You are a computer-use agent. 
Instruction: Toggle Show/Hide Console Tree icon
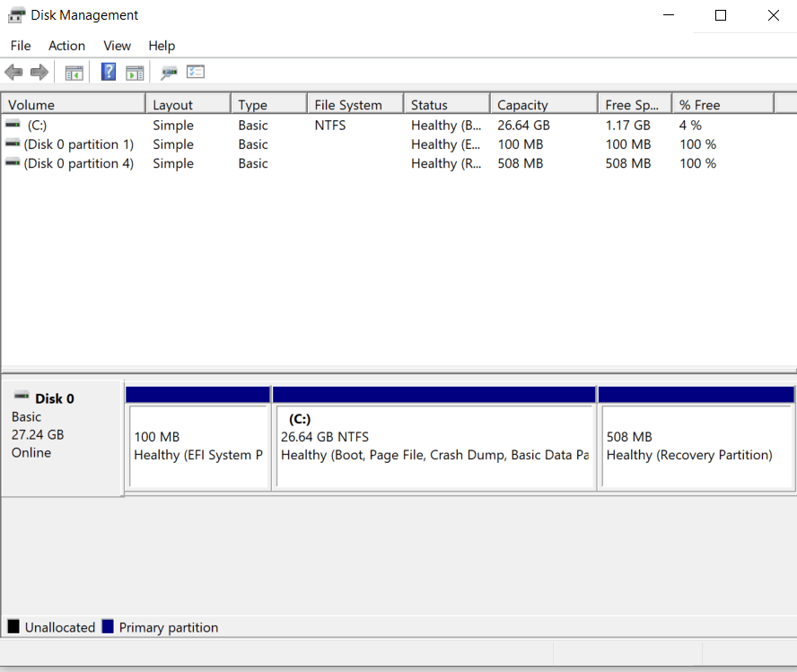(x=74, y=73)
